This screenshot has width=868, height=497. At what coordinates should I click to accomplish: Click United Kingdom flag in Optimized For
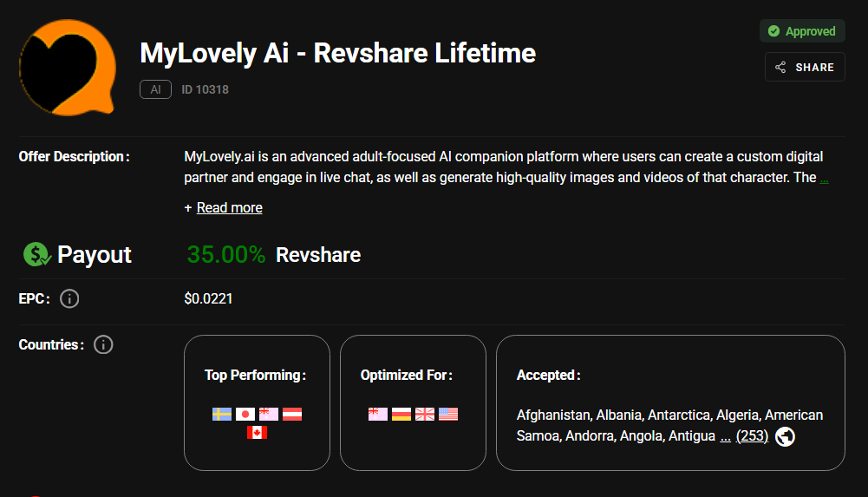coord(425,414)
